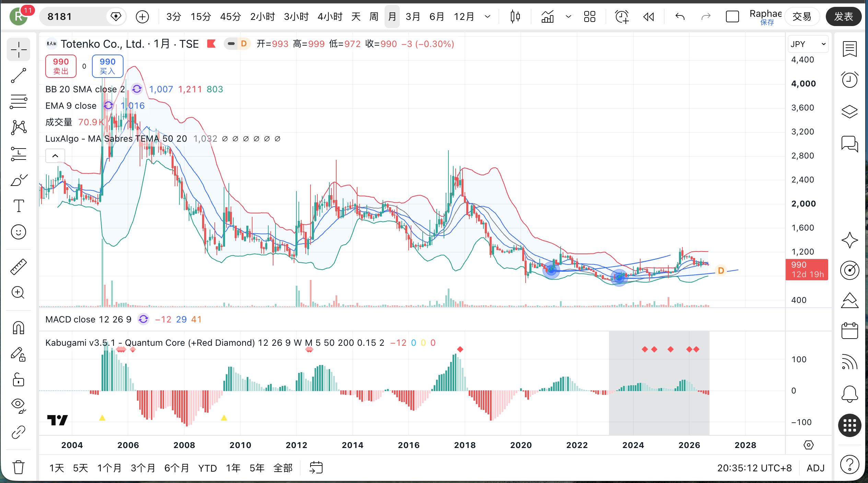Open the notifications bell

pos(849,394)
